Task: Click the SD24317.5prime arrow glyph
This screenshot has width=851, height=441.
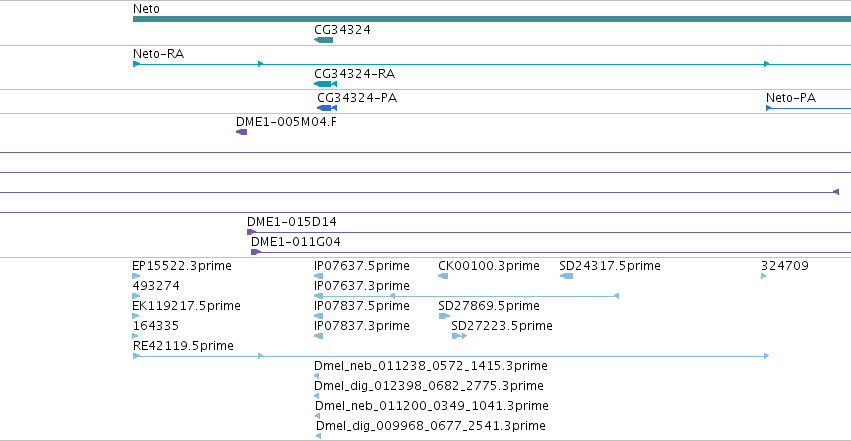Action: pos(566,276)
